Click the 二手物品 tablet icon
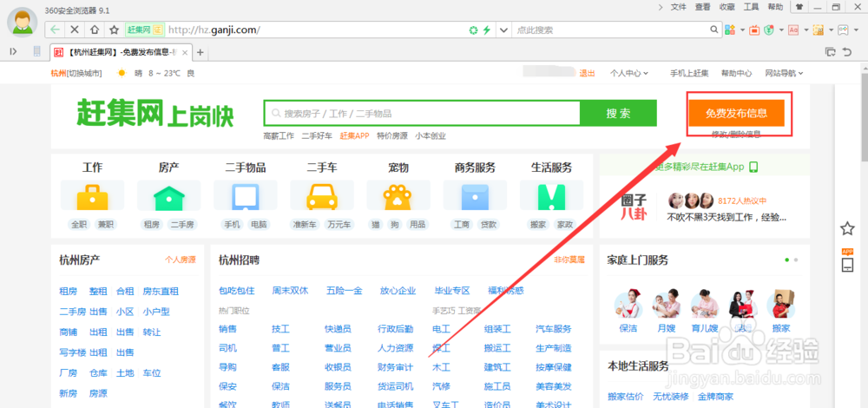The image size is (868, 408). pos(246,197)
